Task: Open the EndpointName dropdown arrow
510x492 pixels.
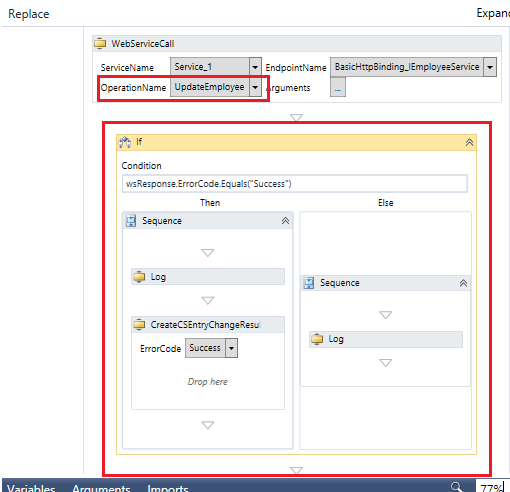Action: point(490,67)
